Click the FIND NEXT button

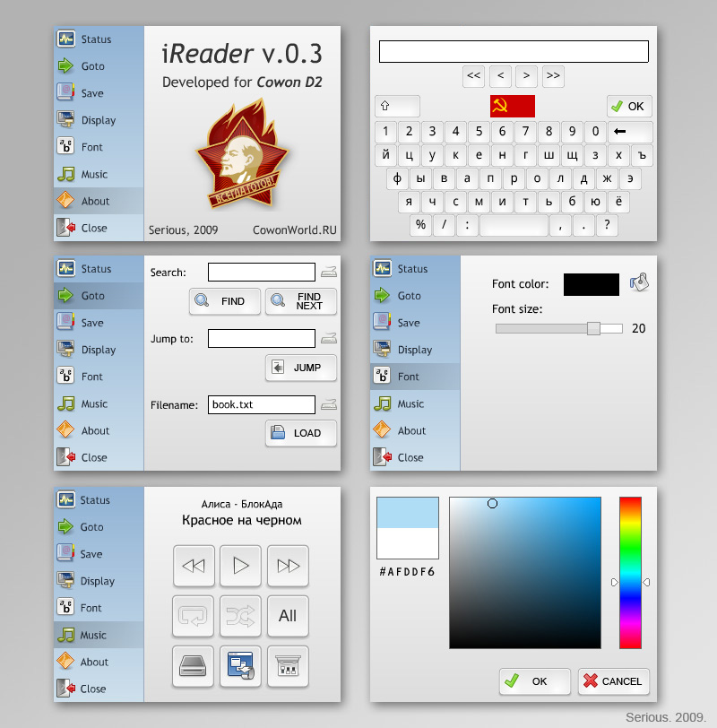point(301,301)
